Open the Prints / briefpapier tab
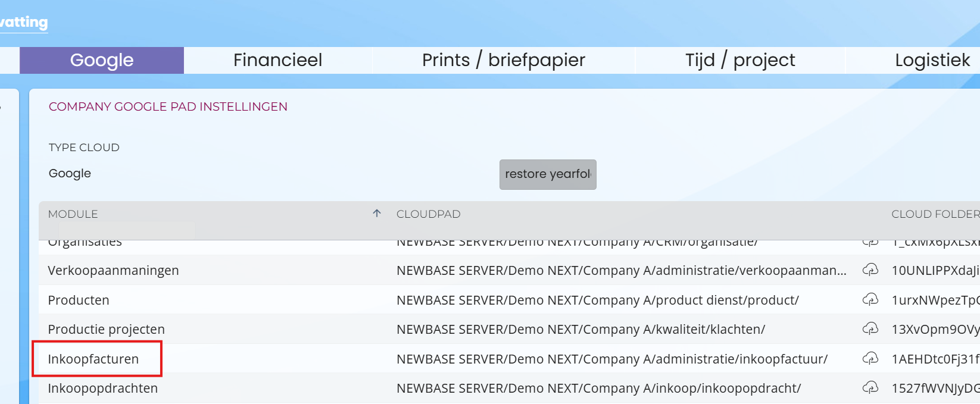980x404 pixels. [503, 60]
